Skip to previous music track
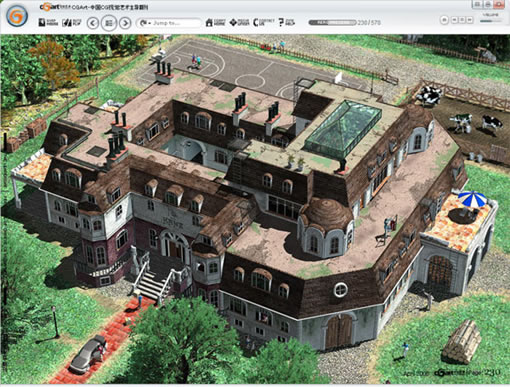 (x=454, y=20)
